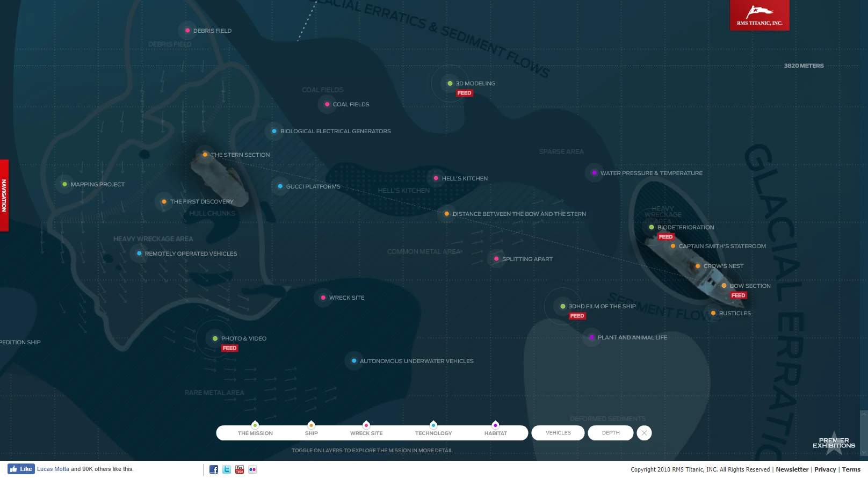The image size is (868, 478).
Task: Click the RMS Titanic, Inc. logo
Action: (759, 15)
